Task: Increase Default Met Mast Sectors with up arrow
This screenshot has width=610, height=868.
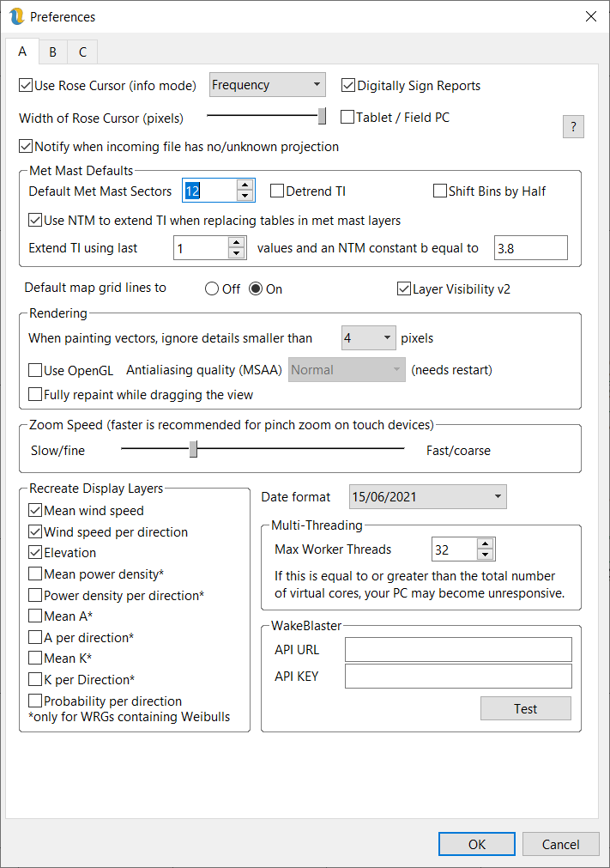Action: pos(245,185)
